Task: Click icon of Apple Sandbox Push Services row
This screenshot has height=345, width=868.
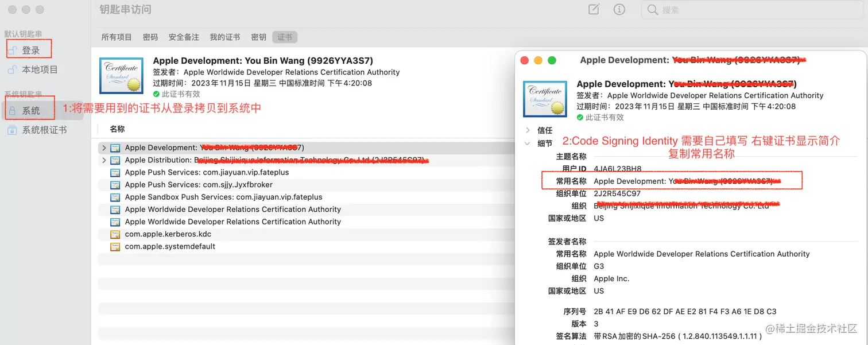Action: click(x=115, y=197)
